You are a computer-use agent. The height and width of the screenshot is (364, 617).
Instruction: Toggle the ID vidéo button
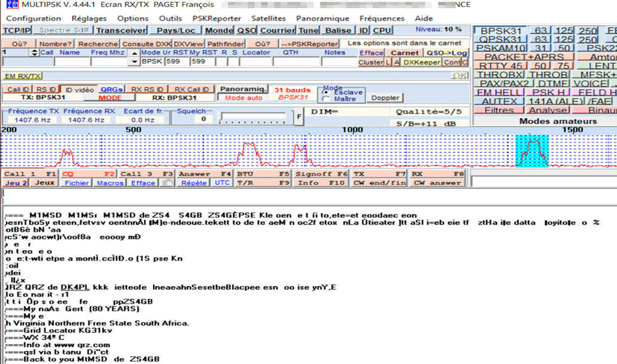(x=79, y=90)
